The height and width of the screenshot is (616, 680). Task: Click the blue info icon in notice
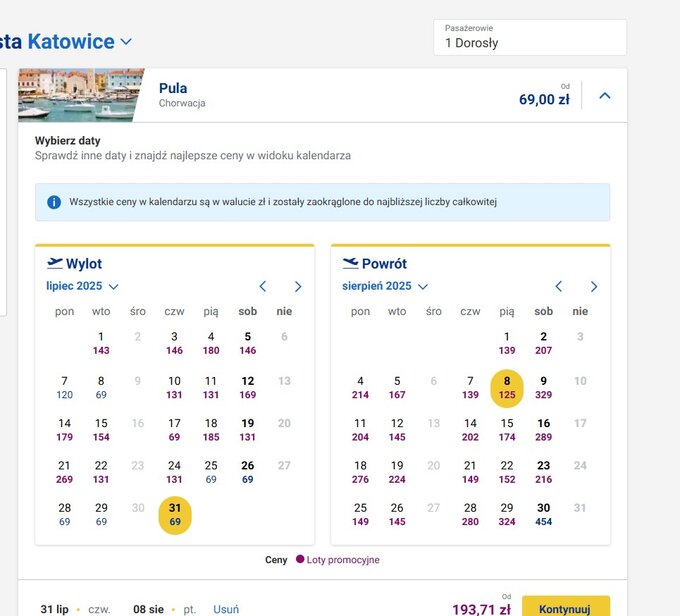[54, 202]
